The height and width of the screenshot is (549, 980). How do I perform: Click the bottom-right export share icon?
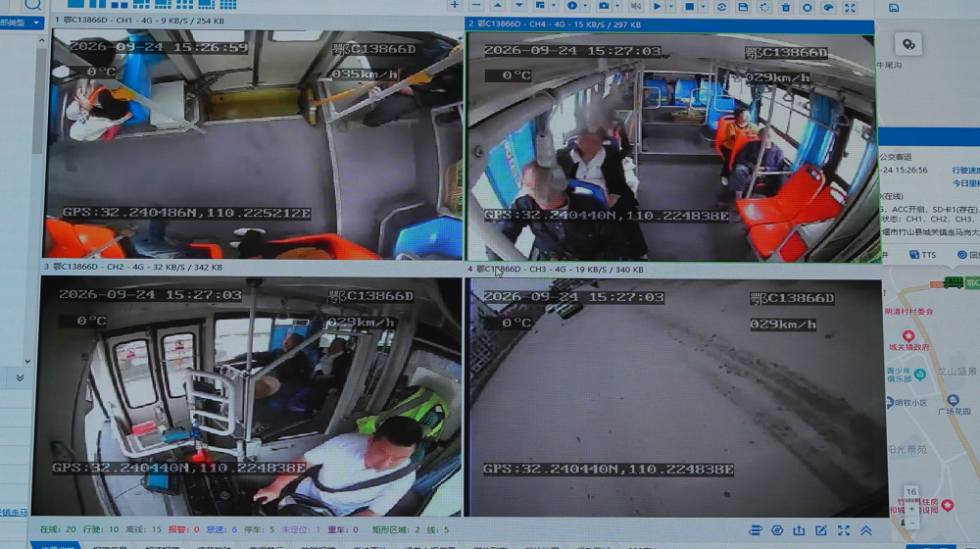[x=799, y=530]
